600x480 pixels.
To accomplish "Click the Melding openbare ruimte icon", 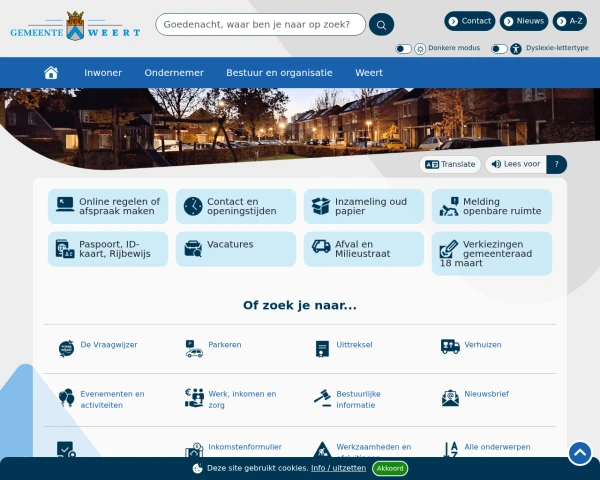I will pos(449,206).
